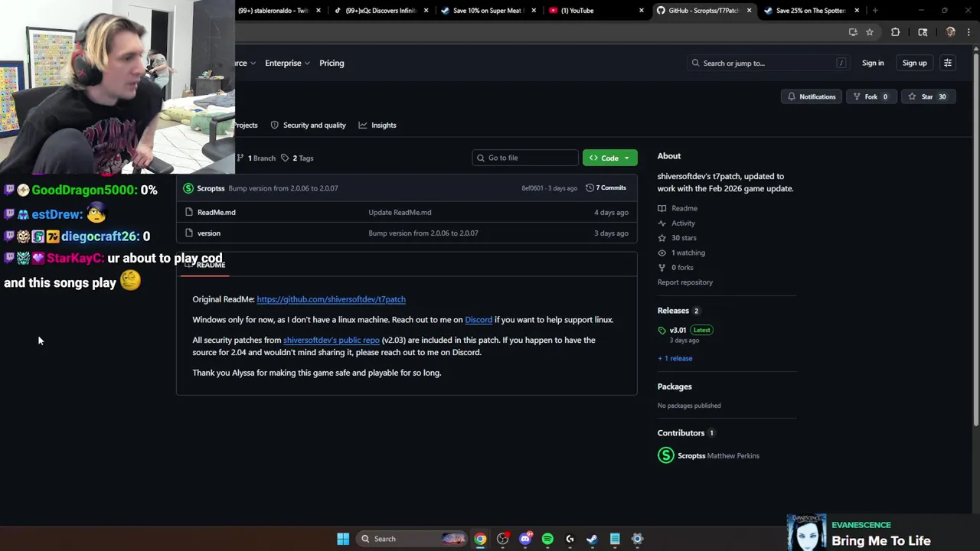Open the Windows Start menu

(343, 539)
